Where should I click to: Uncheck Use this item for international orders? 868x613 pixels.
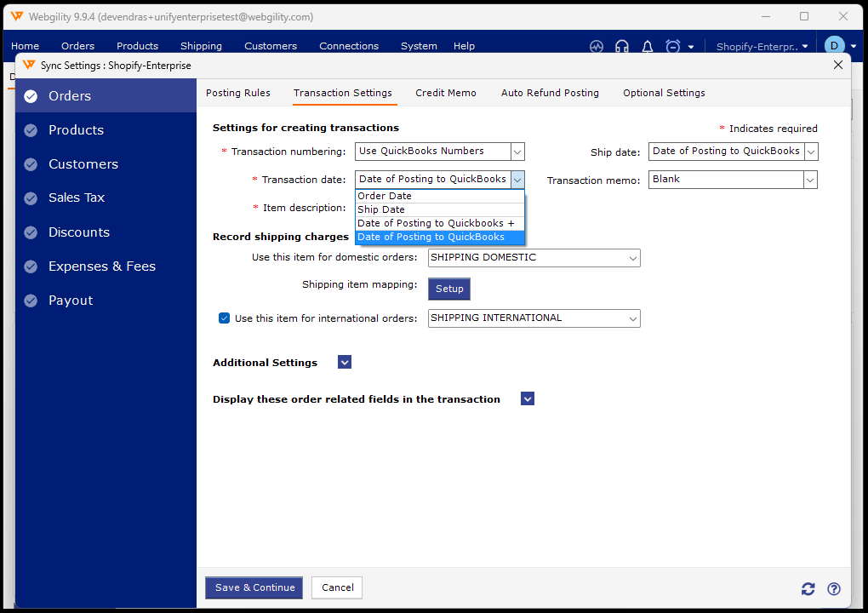(x=225, y=318)
